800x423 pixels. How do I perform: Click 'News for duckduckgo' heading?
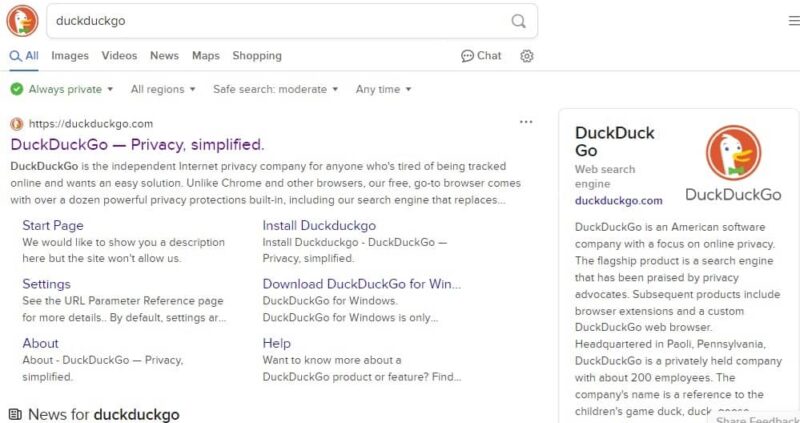(104, 414)
